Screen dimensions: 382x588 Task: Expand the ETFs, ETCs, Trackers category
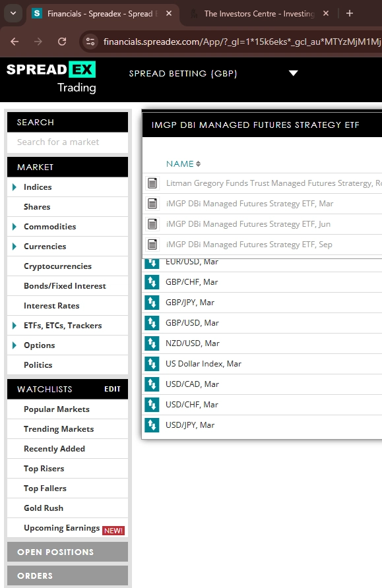(15, 326)
